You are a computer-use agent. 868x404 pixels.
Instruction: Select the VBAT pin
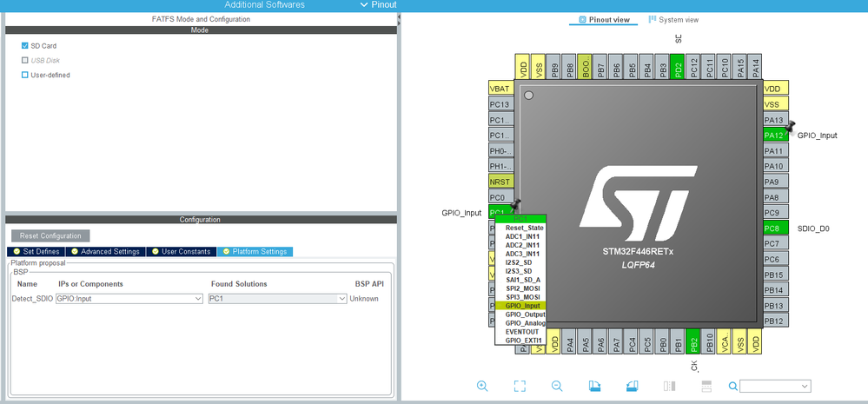(x=500, y=89)
